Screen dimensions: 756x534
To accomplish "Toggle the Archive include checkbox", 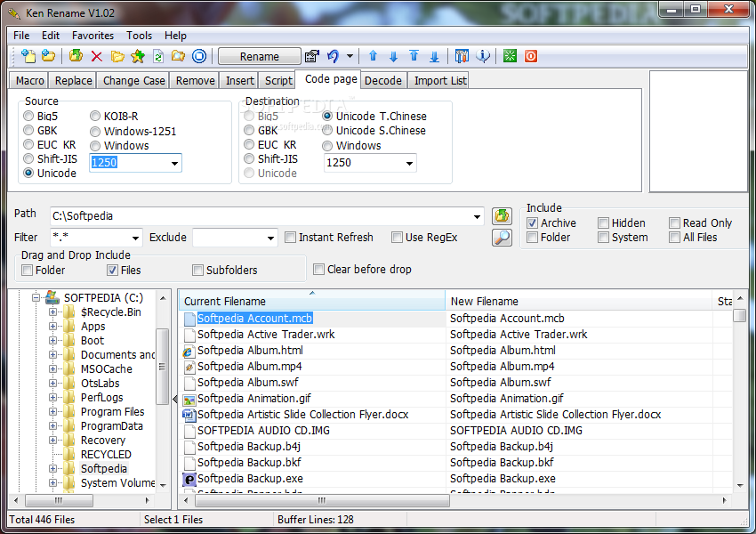I will pyautogui.click(x=532, y=223).
